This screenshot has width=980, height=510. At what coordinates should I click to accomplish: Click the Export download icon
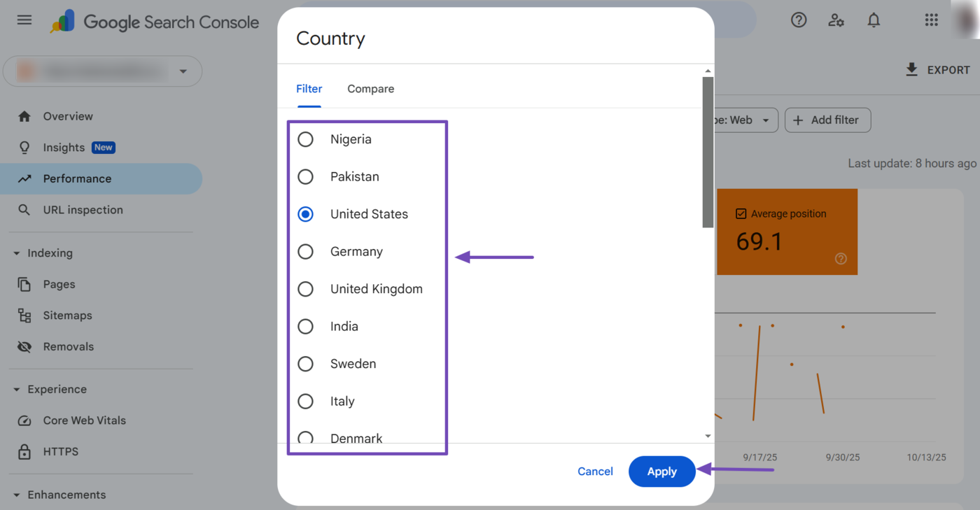(x=911, y=69)
